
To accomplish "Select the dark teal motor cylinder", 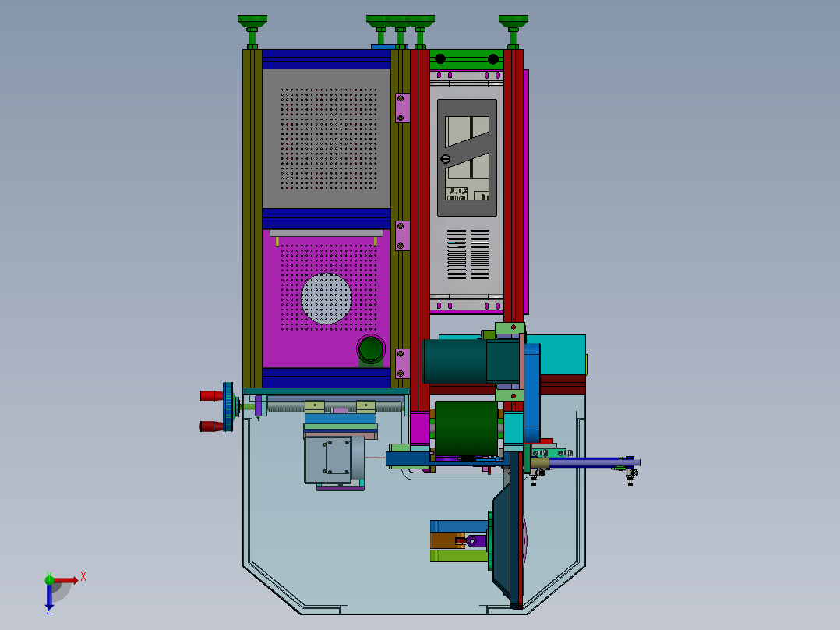I will coord(455,361).
